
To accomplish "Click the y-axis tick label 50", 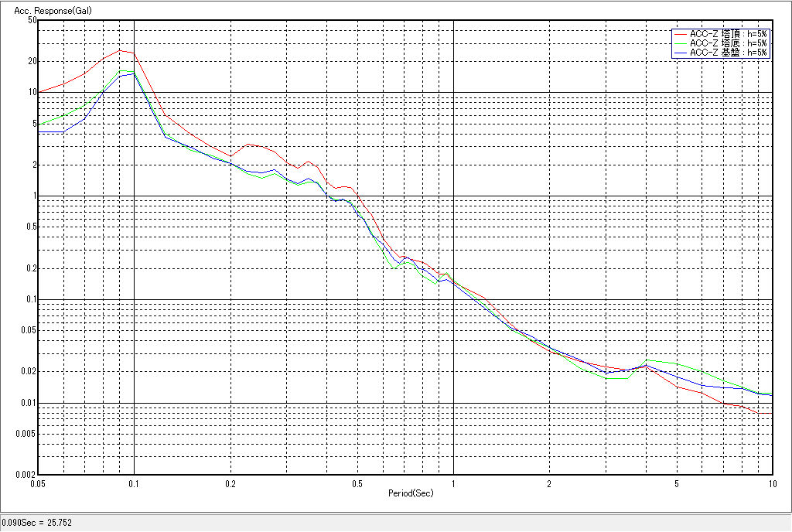I will tap(32, 20).
